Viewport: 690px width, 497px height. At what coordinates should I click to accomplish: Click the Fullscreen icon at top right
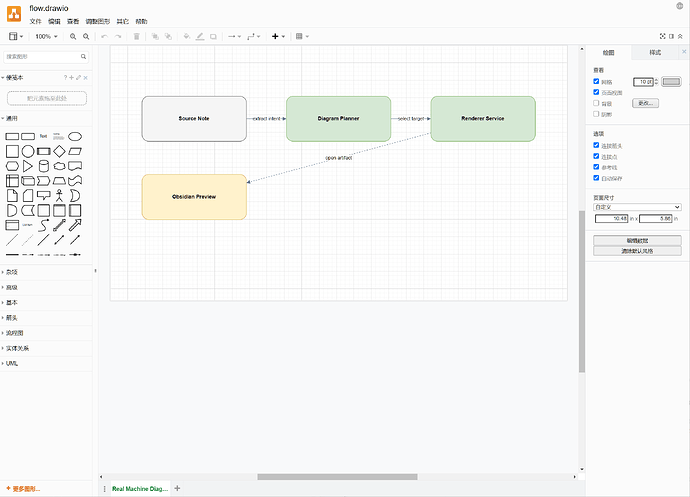(662, 37)
